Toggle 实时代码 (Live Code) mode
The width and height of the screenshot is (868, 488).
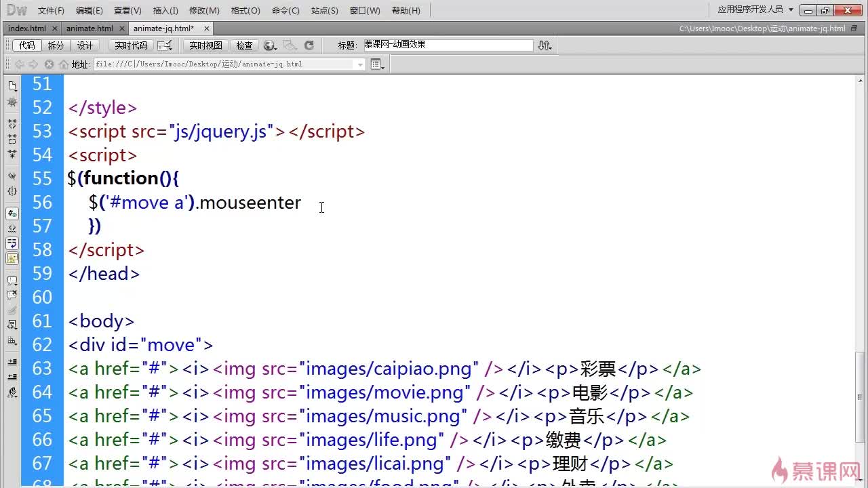pyautogui.click(x=131, y=45)
